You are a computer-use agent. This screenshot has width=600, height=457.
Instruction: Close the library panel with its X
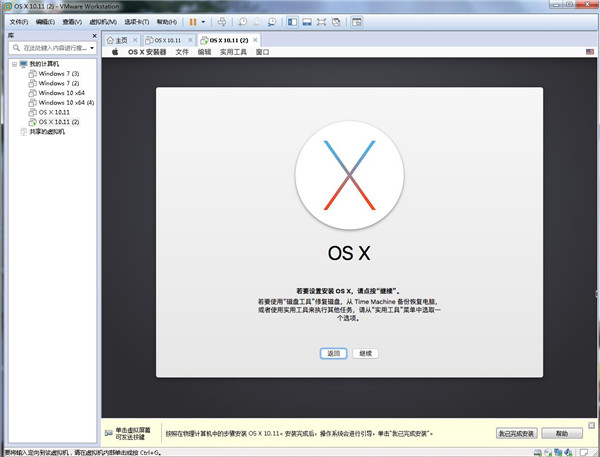(x=95, y=36)
